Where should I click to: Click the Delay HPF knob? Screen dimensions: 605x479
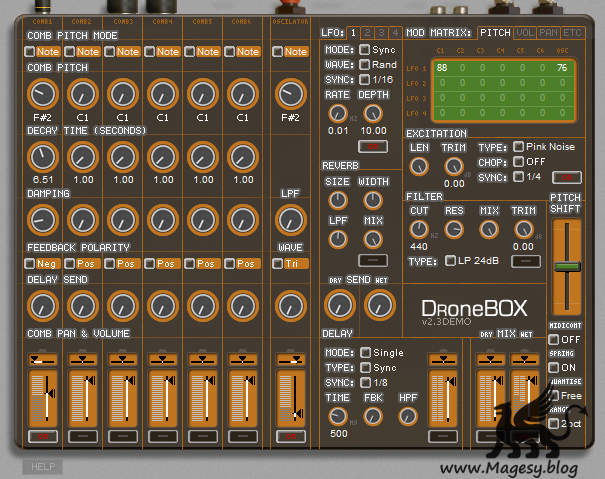tap(408, 416)
